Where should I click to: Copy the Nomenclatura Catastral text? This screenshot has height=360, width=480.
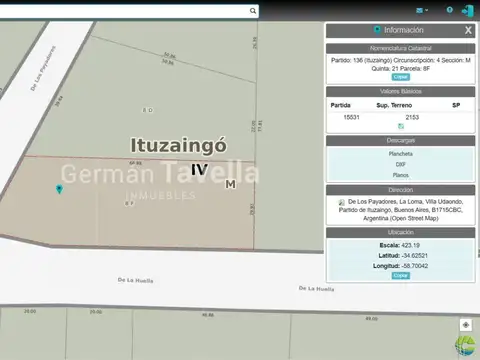(x=400, y=77)
